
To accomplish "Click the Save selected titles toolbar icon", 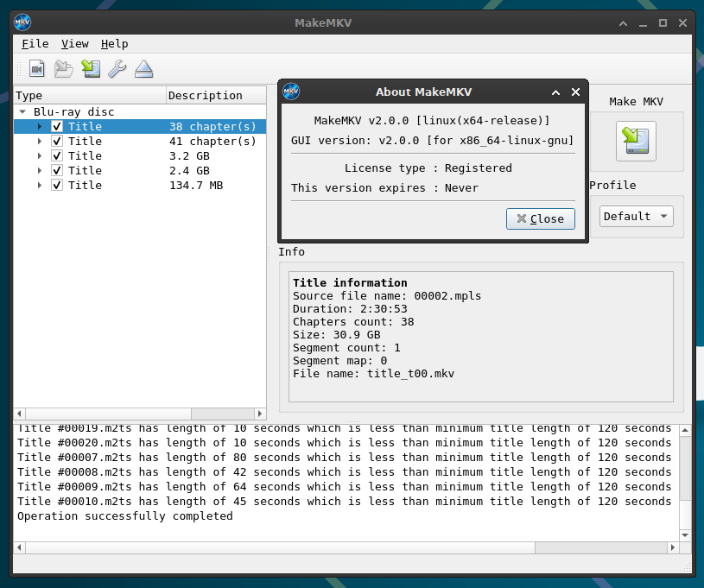I will pos(91,69).
